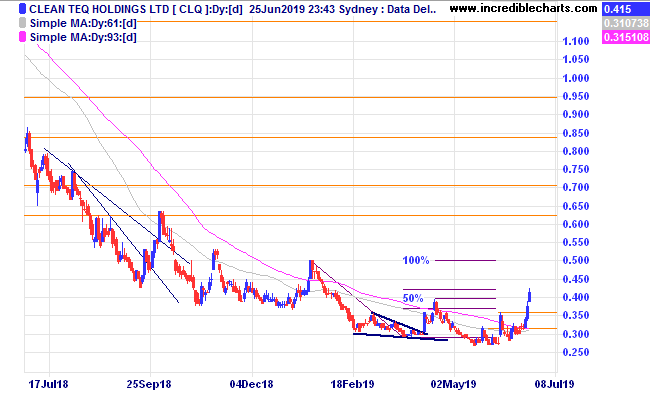Screen dimensions: 651x395
Task: Select the 25Jun2019 23:43 Sydney timestamp
Action: click(x=314, y=9)
